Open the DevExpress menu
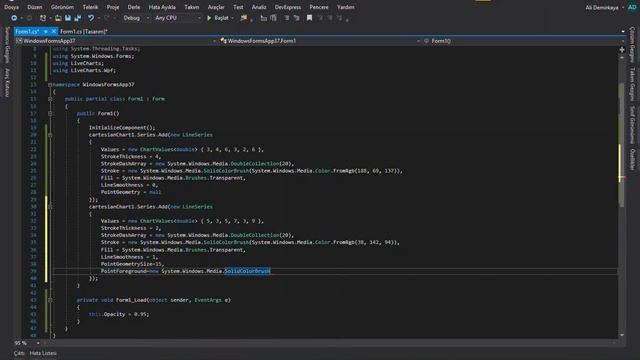 tap(288, 7)
